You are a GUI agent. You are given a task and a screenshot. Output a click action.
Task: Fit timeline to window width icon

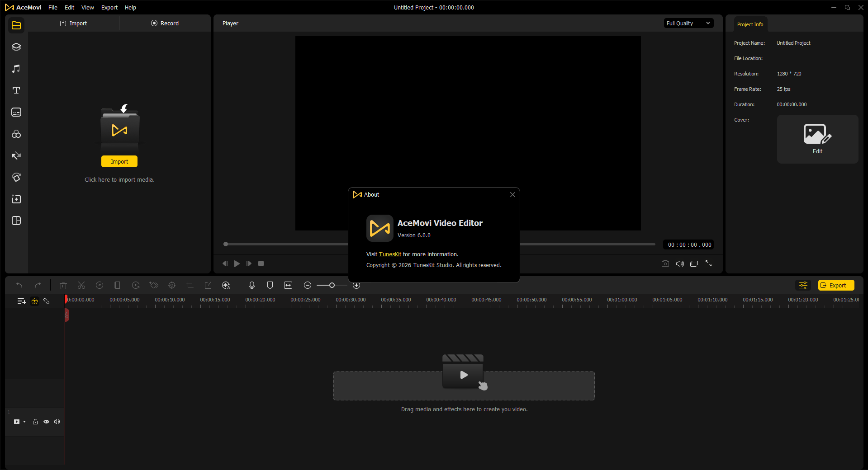tap(288, 285)
